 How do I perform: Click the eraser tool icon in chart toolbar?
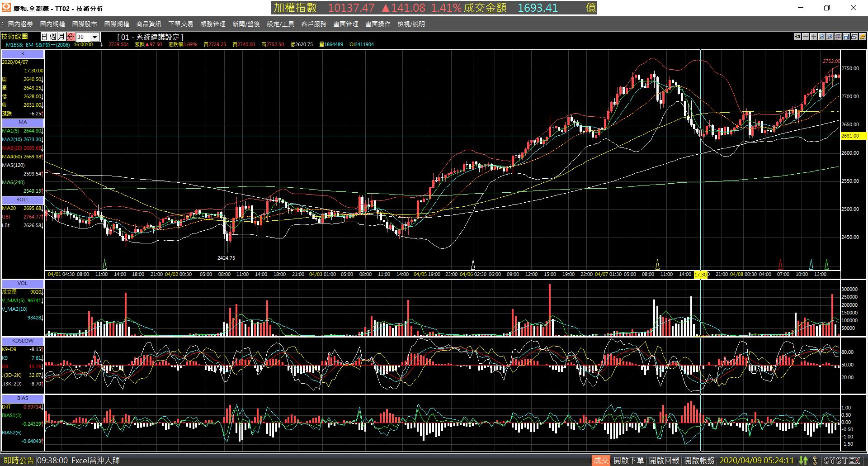click(838, 37)
